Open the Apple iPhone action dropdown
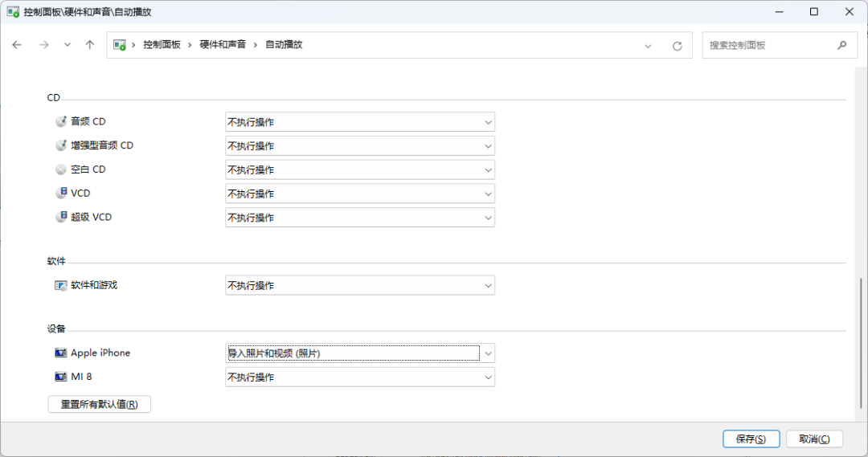 359,353
